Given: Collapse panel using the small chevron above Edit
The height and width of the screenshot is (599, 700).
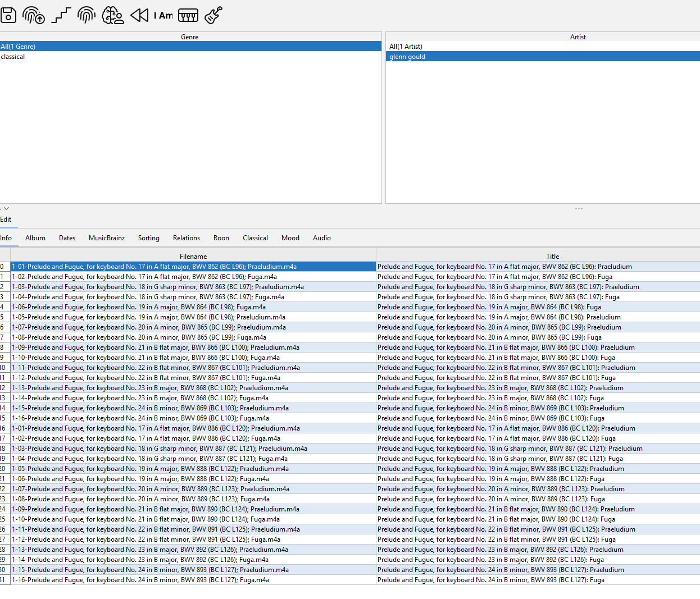Looking at the screenshot, I should pos(6,208).
